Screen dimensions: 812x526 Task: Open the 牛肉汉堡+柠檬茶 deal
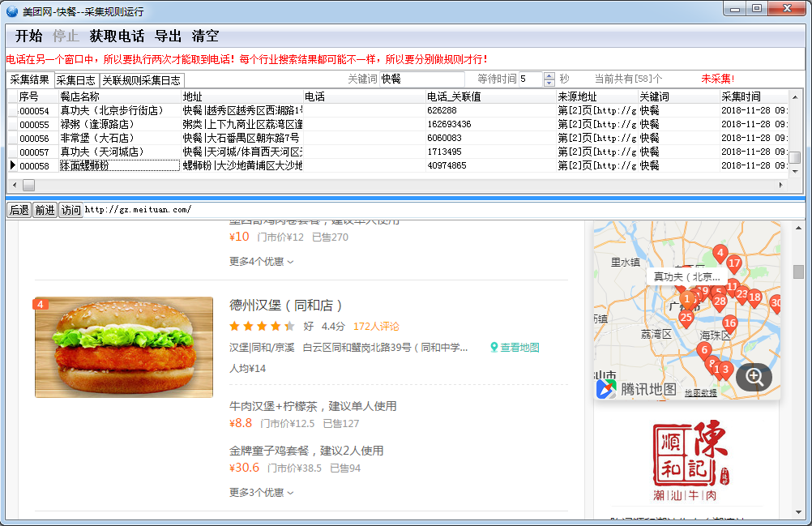(x=313, y=406)
